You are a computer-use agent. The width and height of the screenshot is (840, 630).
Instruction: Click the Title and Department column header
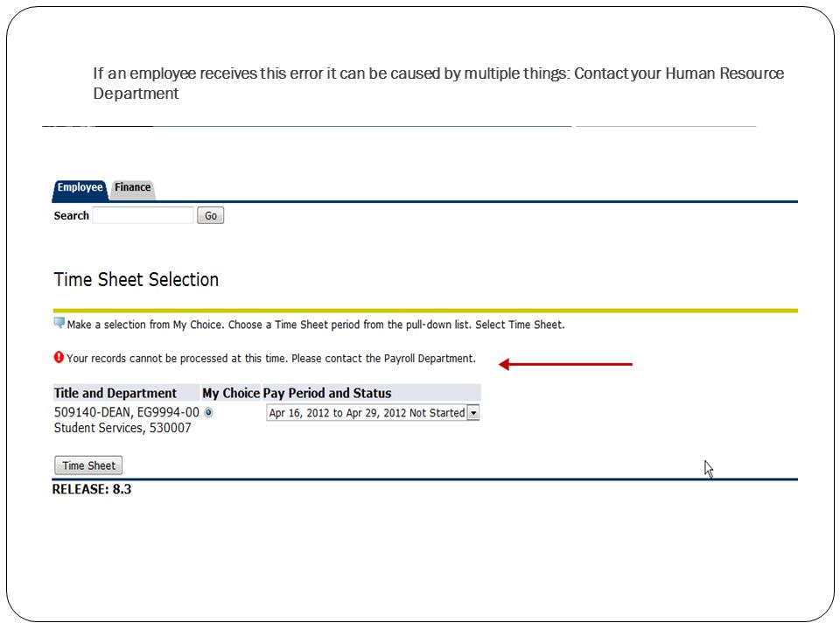(x=115, y=393)
